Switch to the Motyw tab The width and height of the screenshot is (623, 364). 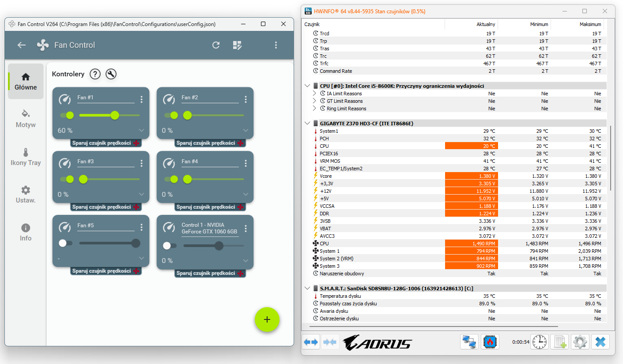26,119
